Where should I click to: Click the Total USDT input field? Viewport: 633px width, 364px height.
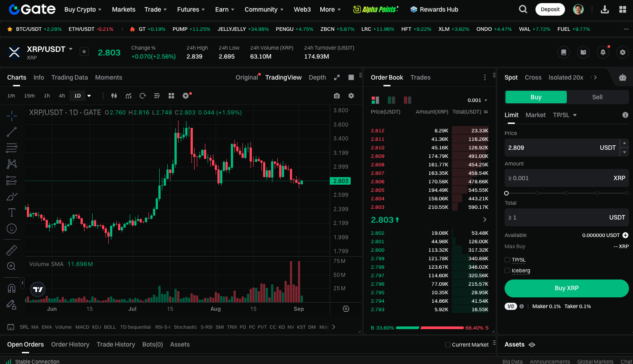click(567, 217)
